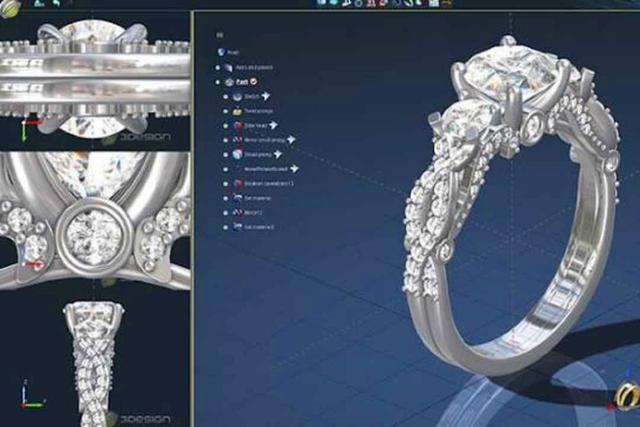
Task: Click the Small prong cube icon
Action: (235, 155)
